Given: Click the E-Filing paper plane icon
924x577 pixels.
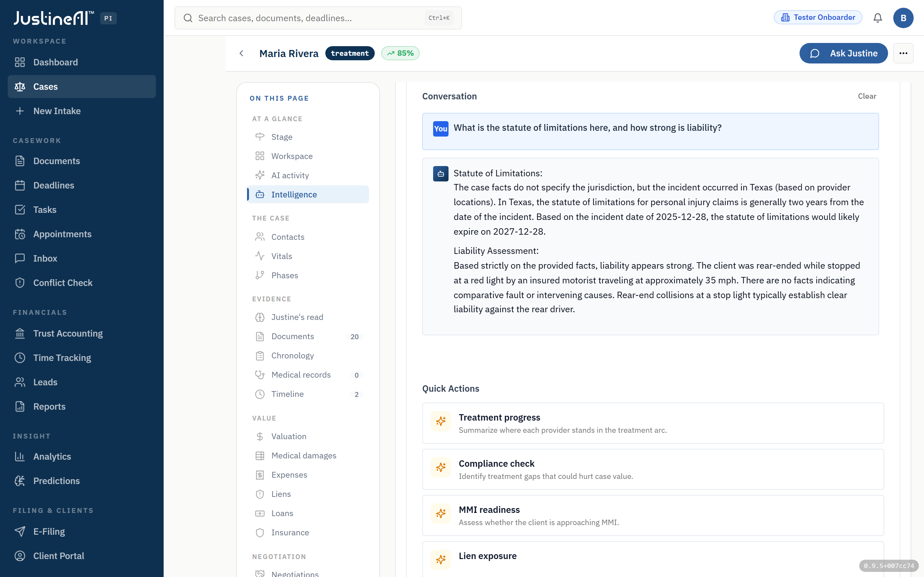Looking at the screenshot, I should (x=20, y=531).
